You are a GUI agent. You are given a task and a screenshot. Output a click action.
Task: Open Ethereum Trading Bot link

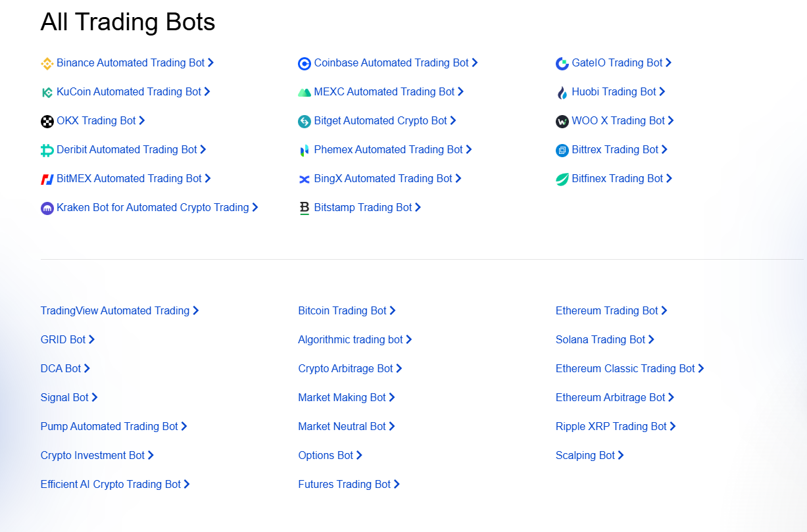pyautogui.click(x=611, y=311)
